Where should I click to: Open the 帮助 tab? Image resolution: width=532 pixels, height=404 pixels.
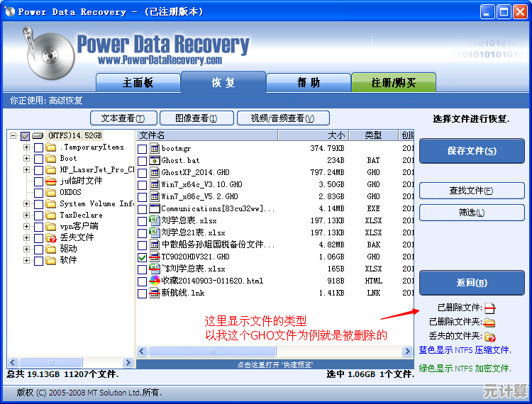pyautogui.click(x=308, y=83)
